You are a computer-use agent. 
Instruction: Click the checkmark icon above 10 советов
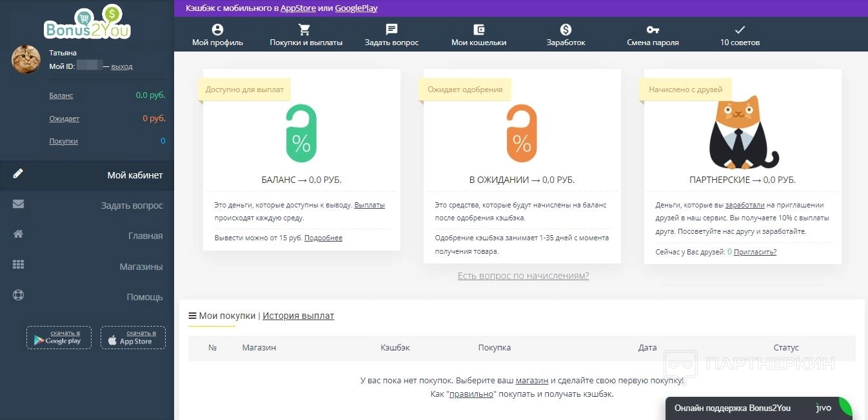pos(740,30)
